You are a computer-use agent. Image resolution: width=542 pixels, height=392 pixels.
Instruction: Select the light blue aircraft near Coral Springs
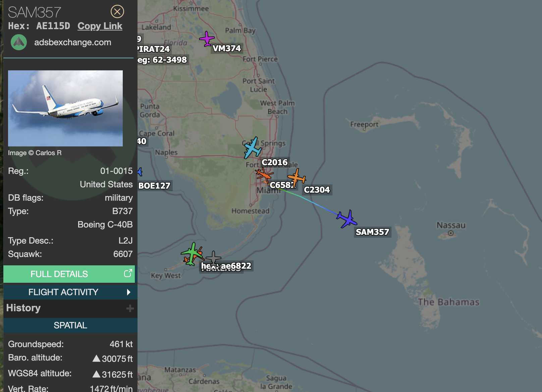click(x=252, y=147)
